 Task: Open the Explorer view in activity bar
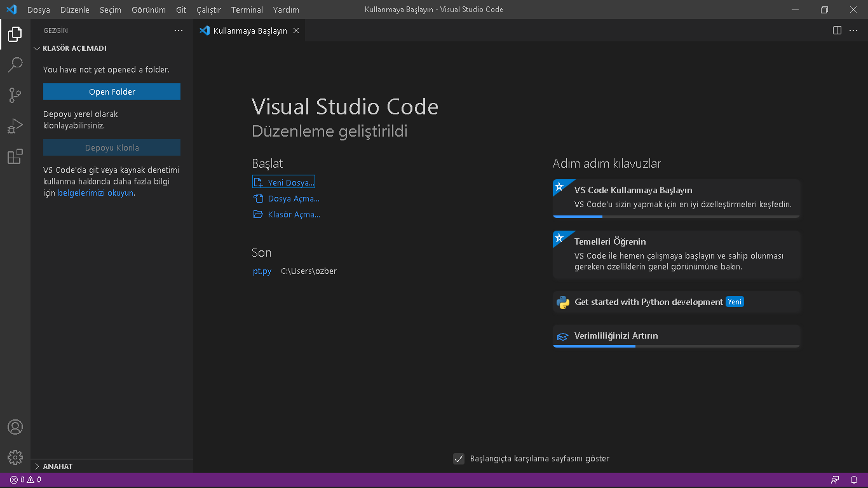[15, 34]
